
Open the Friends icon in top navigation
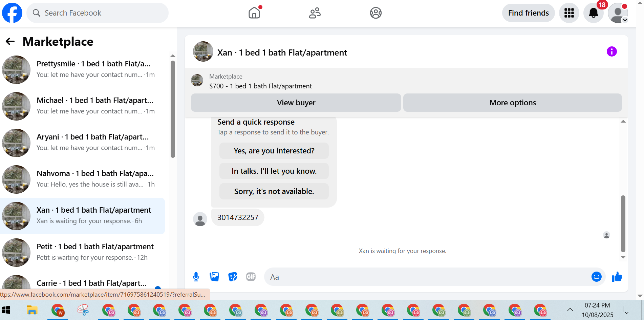coord(315,13)
